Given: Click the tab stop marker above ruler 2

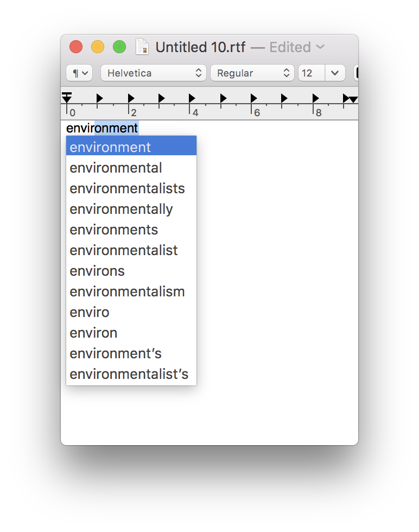Looking at the screenshot, I should (x=131, y=98).
